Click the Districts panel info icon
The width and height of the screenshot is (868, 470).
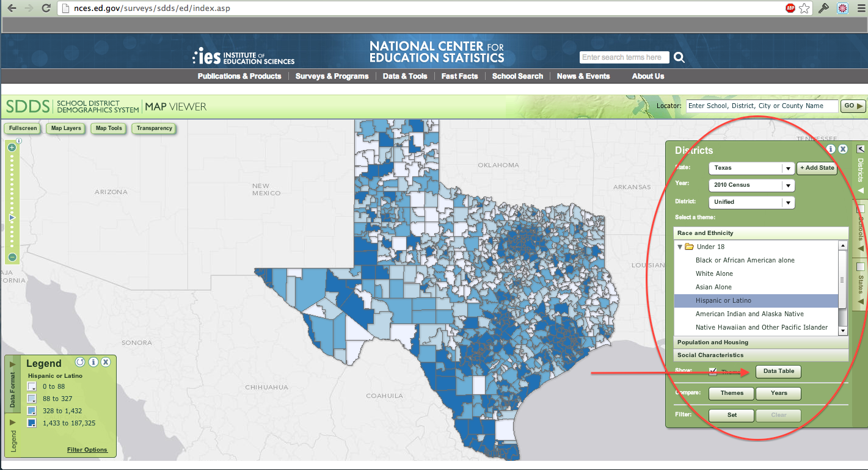click(x=831, y=149)
